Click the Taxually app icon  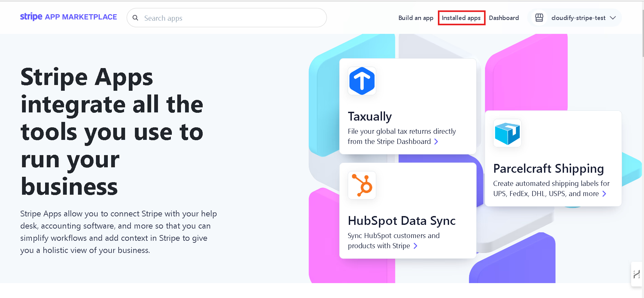362,81
